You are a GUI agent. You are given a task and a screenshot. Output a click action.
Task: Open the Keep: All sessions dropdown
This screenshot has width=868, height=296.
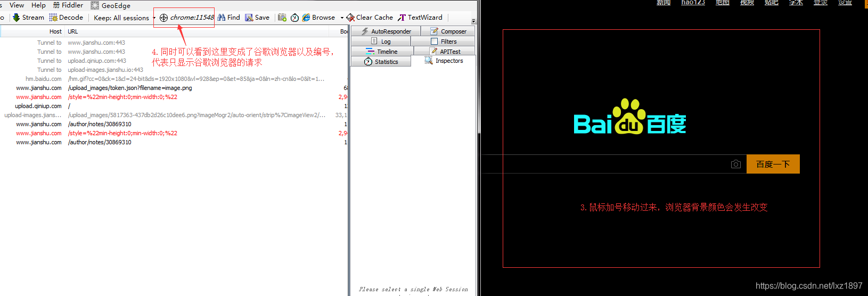(x=124, y=18)
